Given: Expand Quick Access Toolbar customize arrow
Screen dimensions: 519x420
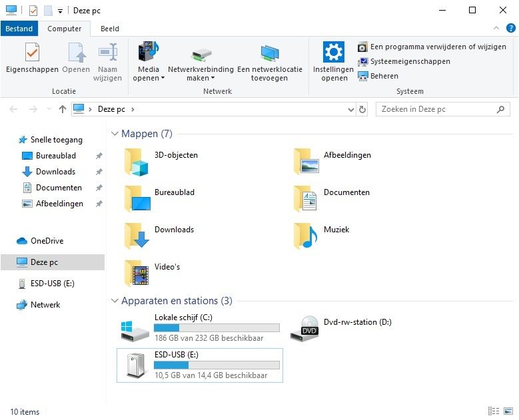Looking at the screenshot, I should (x=60, y=11).
